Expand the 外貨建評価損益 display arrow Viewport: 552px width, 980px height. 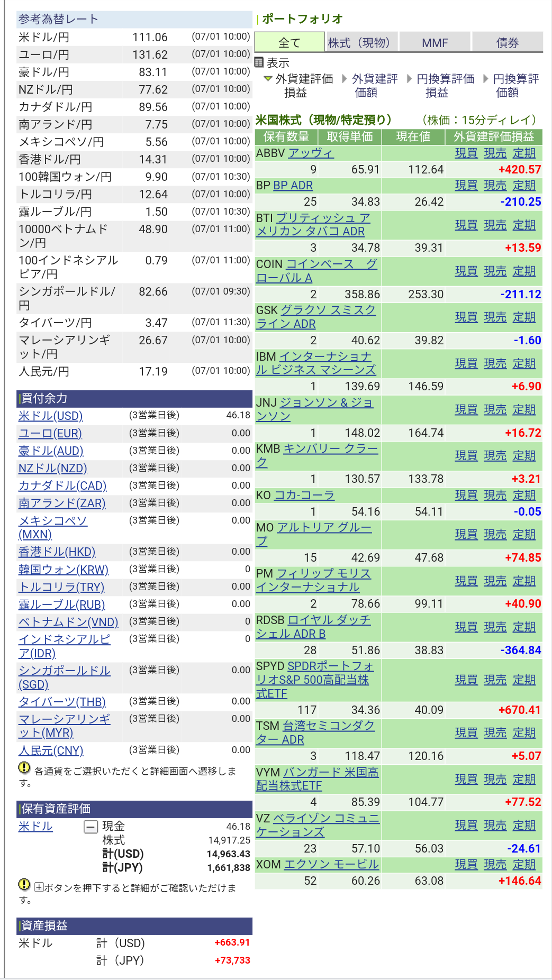tap(268, 79)
